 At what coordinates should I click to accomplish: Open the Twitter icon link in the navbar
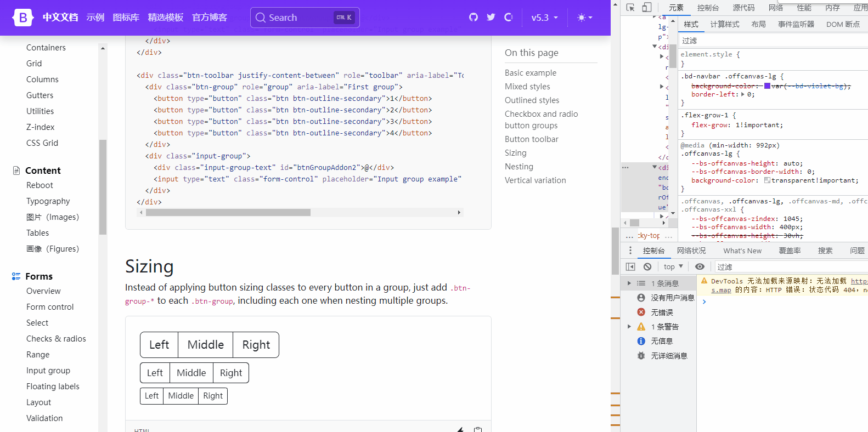(x=491, y=18)
